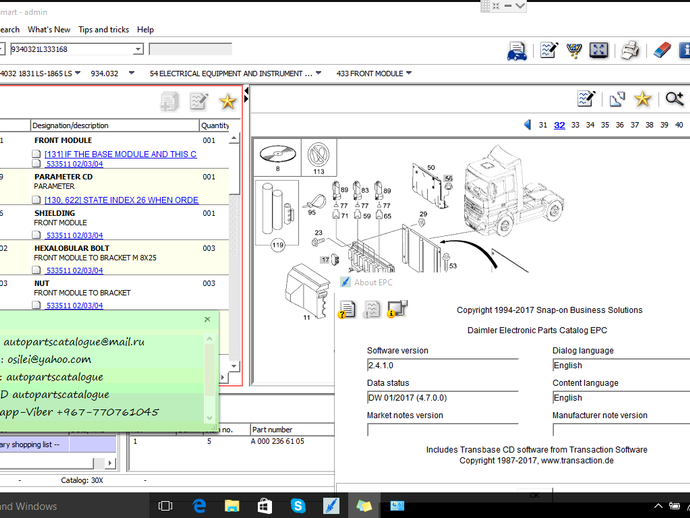Click the Data status field
This screenshot has width=690, height=518.
click(x=442, y=398)
